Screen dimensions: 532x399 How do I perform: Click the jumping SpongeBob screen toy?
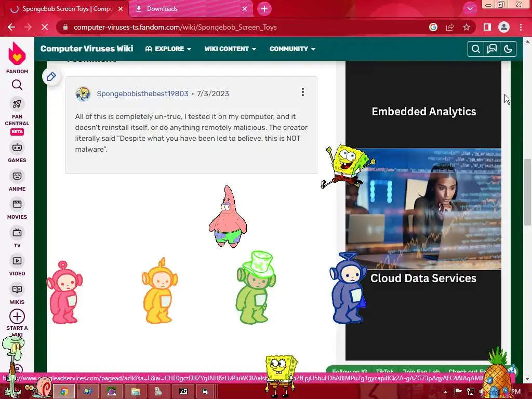(x=348, y=166)
